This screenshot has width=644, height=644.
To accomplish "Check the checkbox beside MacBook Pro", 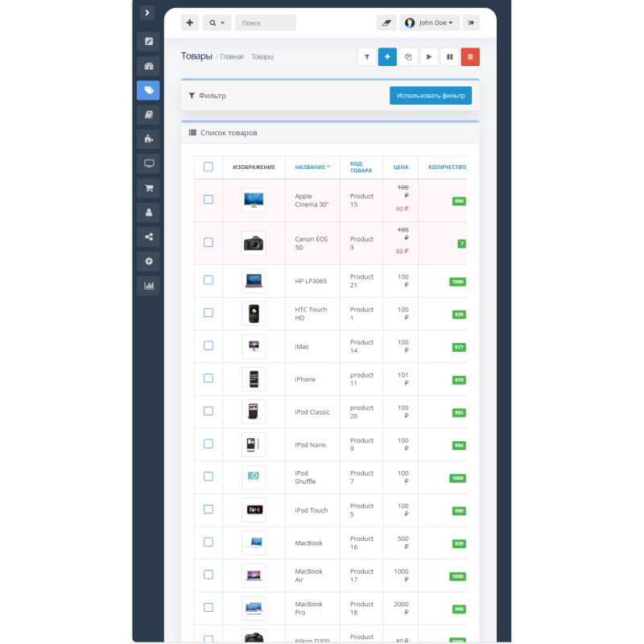I will coord(208,608).
